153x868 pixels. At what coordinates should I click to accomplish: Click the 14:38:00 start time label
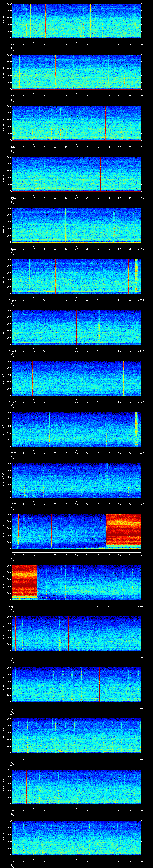tap(12, 402)
